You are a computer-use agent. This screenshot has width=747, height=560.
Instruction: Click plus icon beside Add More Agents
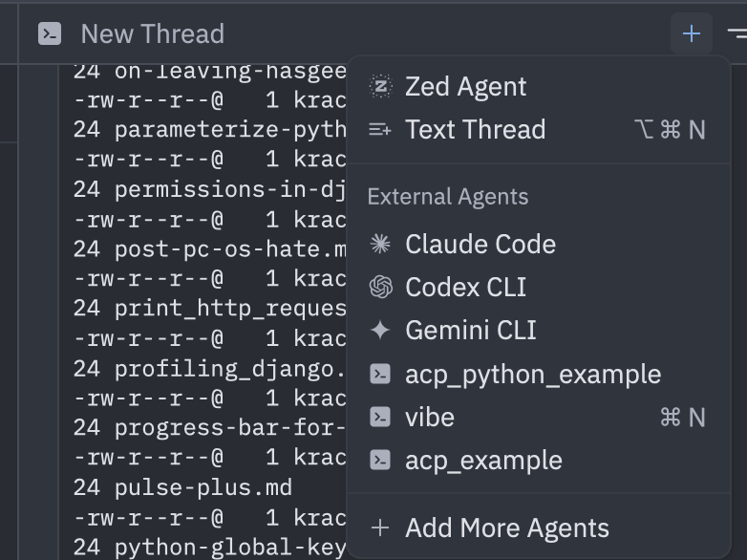380,528
